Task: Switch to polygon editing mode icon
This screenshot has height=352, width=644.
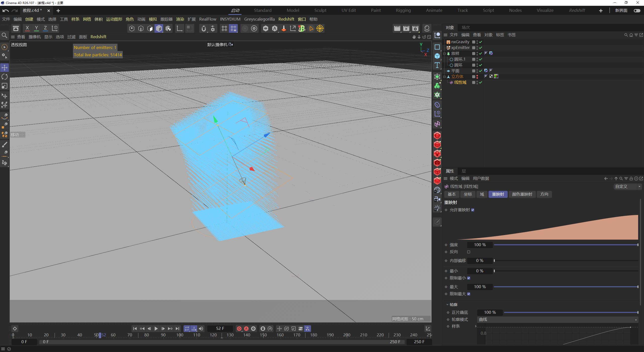Action: pos(150,28)
